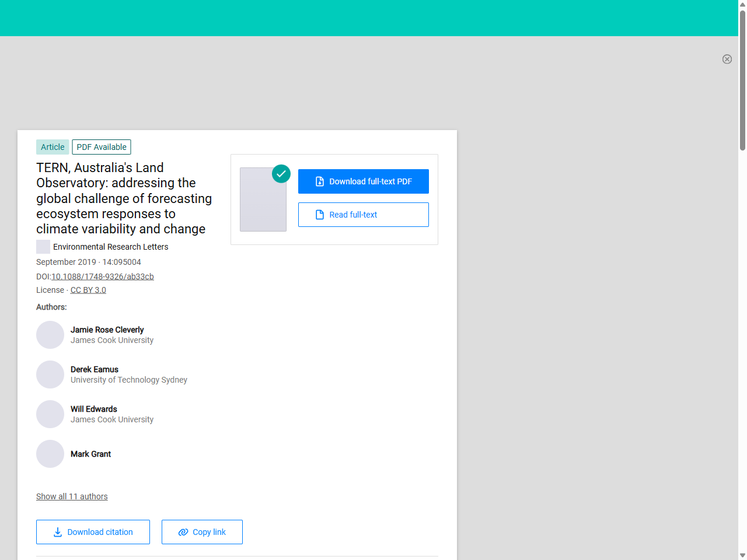This screenshot has width=747, height=560.
Task: Open the Derek Eamus author profile name
Action: point(95,369)
